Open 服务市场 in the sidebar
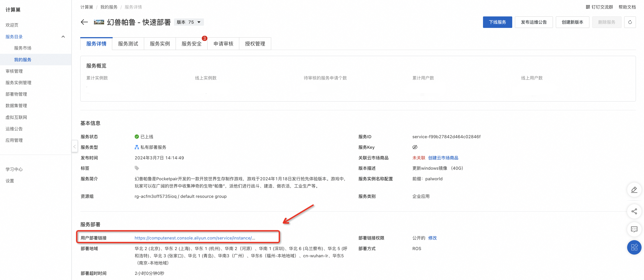 pyautogui.click(x=23, y=48)
